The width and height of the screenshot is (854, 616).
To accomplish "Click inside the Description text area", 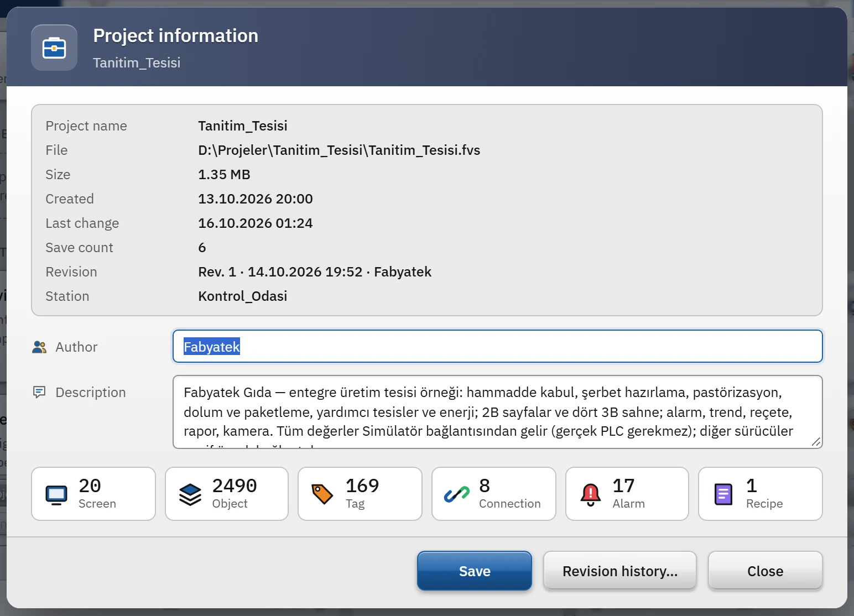I will point(498,412).
